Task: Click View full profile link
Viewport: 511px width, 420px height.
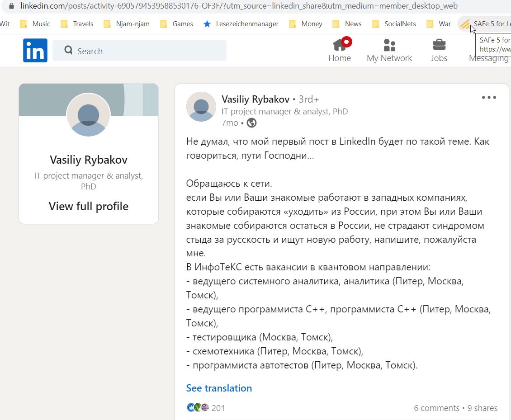Action: pyautogui.click(x=89, y=206)
